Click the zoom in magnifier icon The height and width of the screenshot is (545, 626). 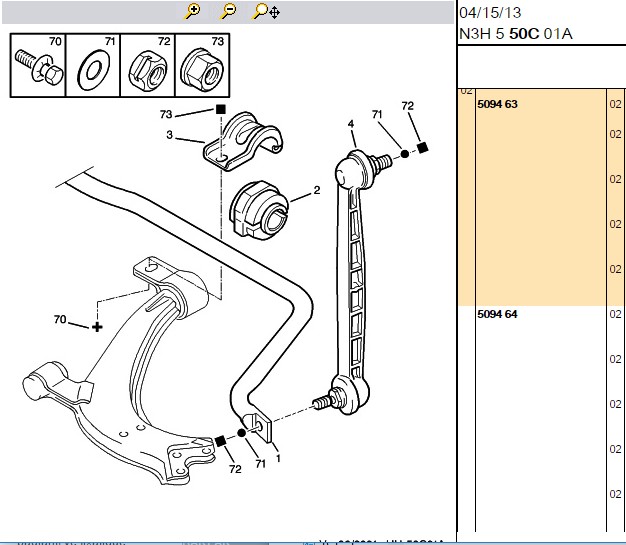(192, 11)
